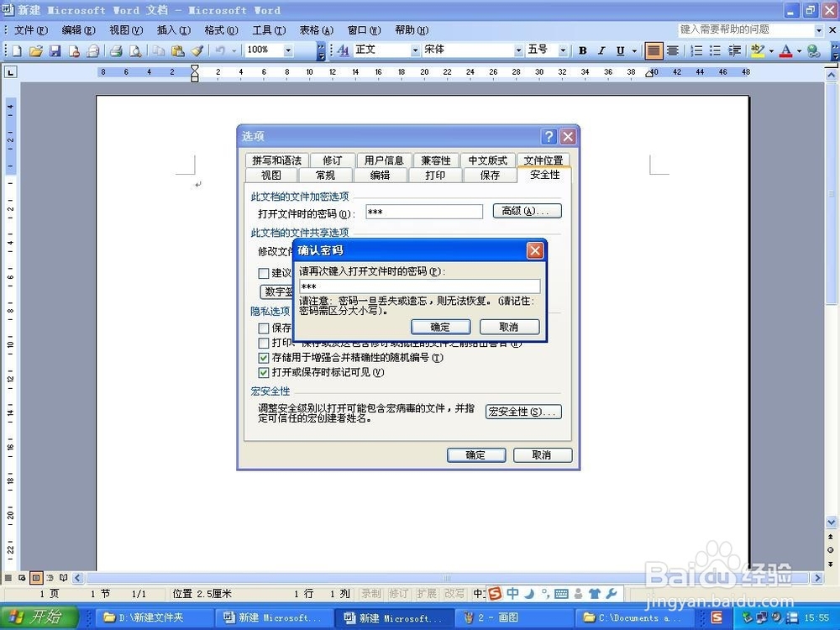The image size is (840, 630).
Task: Apply the red font color
Action: (x=786, y=51)
